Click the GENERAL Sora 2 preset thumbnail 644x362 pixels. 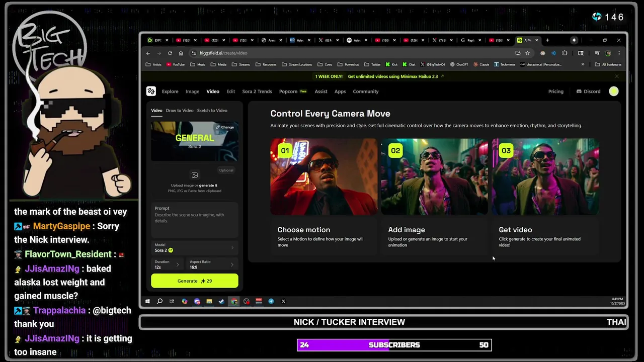195,141
